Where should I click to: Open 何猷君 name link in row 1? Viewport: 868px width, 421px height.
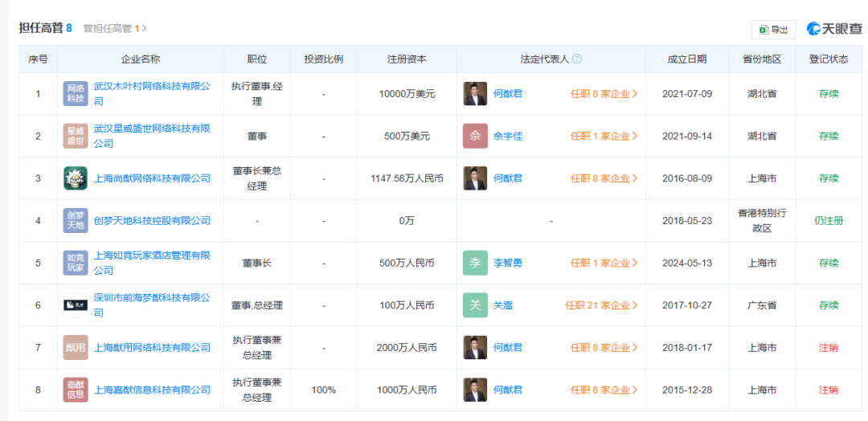point(508,93)
